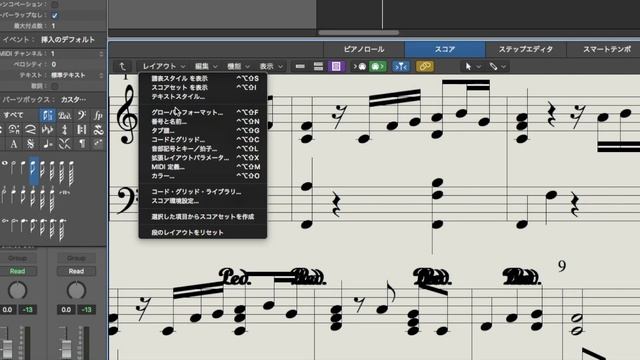Select the notes group icon in part box
The width and height of the screenshot is (640, 360).
click(x=47, y=116)
